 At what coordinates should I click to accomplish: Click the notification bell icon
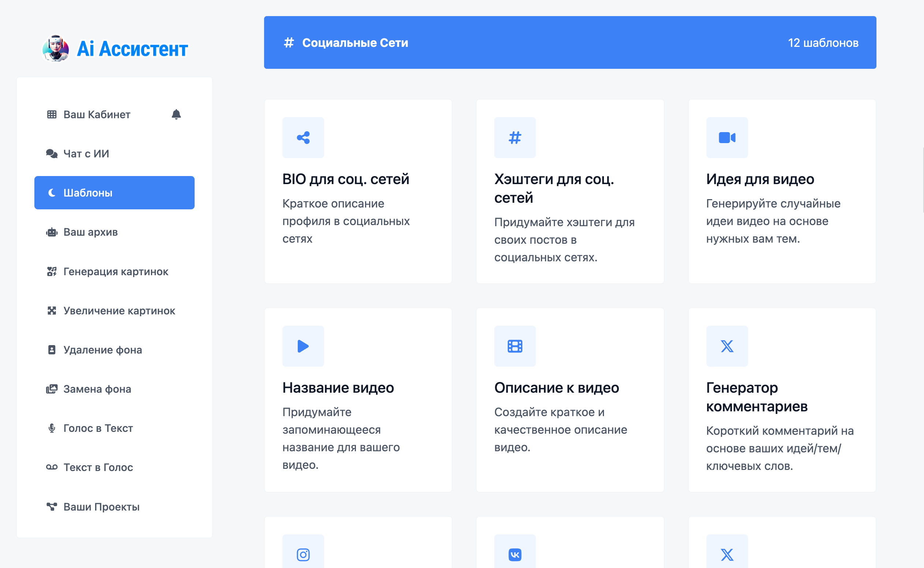pos(176,114)
